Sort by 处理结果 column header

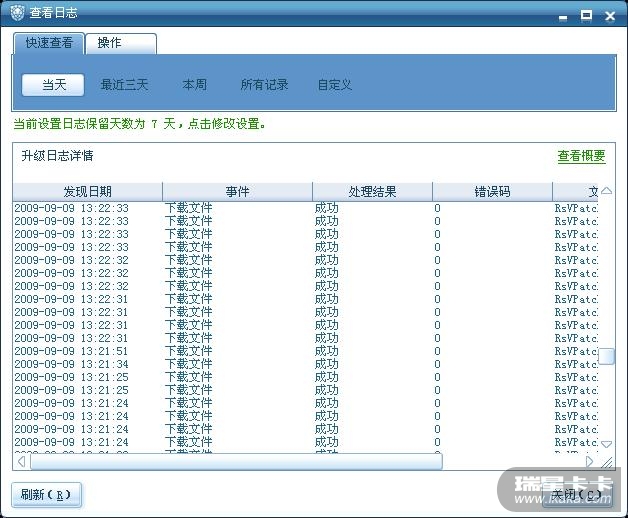(372, 191)
